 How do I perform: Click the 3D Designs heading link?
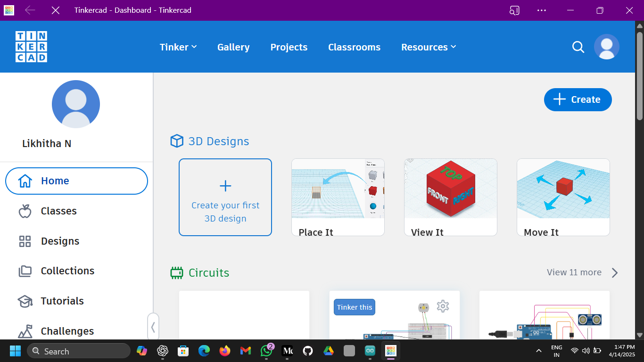click(219, 141)
